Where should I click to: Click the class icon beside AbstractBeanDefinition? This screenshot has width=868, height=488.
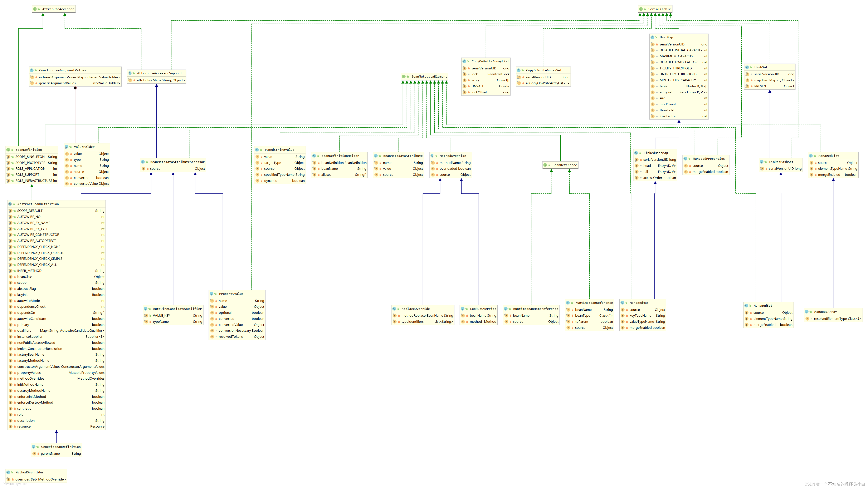coord(10,204)
